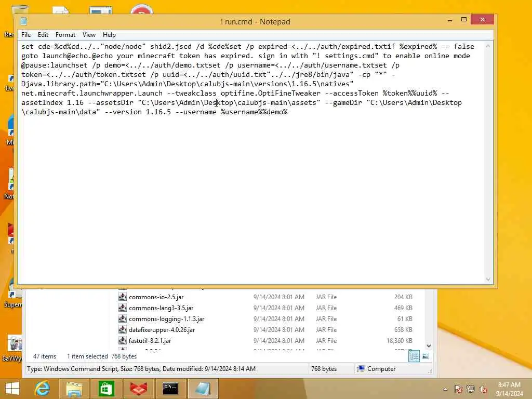Click '1 item selected 768 bytes' text
This screenshot has height=399, width=532.
point(102,356)
